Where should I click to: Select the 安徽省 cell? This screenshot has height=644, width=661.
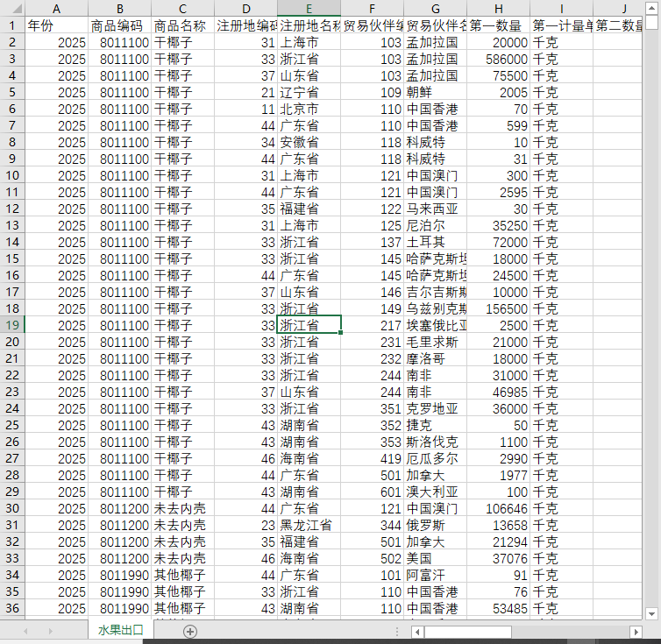pyautogui.click(x=309, y=142)
